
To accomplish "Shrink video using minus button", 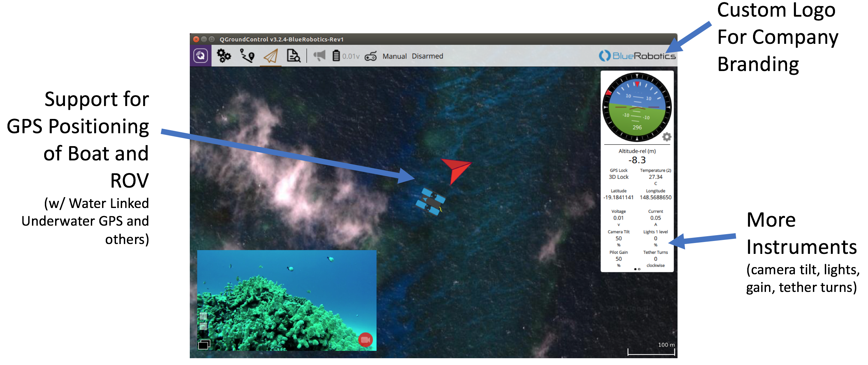I will click(203, 327).
